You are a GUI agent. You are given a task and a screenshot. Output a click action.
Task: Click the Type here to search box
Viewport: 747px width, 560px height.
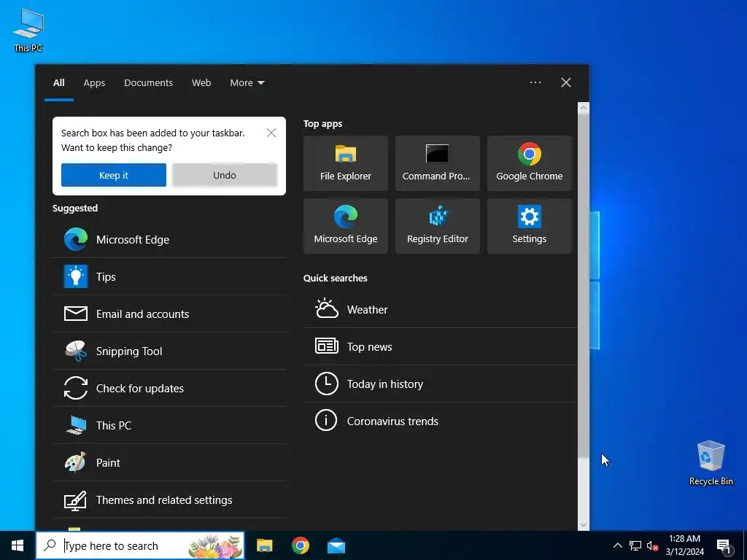140,545
